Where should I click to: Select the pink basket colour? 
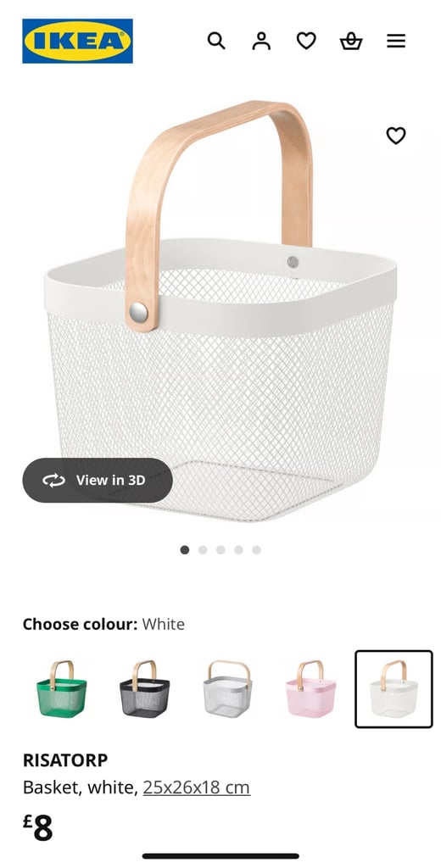click(310, 688)
